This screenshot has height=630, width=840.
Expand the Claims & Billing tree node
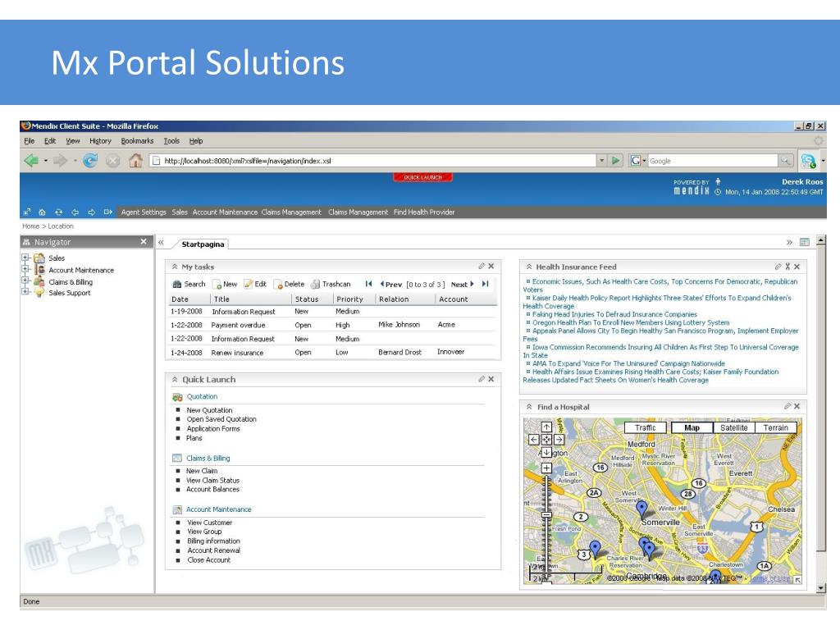click(25, 281)
